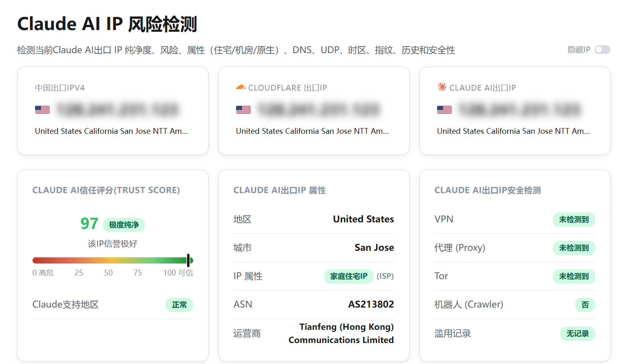Click the Claude AI starburst icon

pos(442,87)
